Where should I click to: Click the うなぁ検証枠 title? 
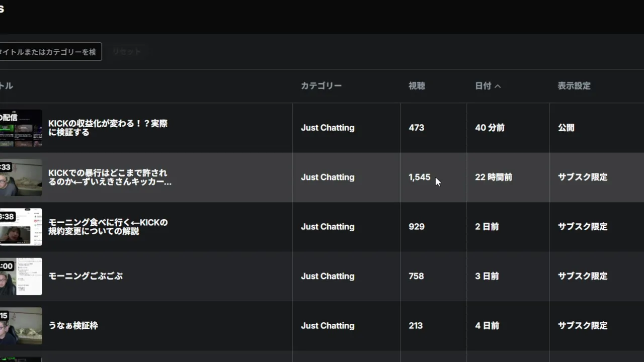(x=73, y=325)
